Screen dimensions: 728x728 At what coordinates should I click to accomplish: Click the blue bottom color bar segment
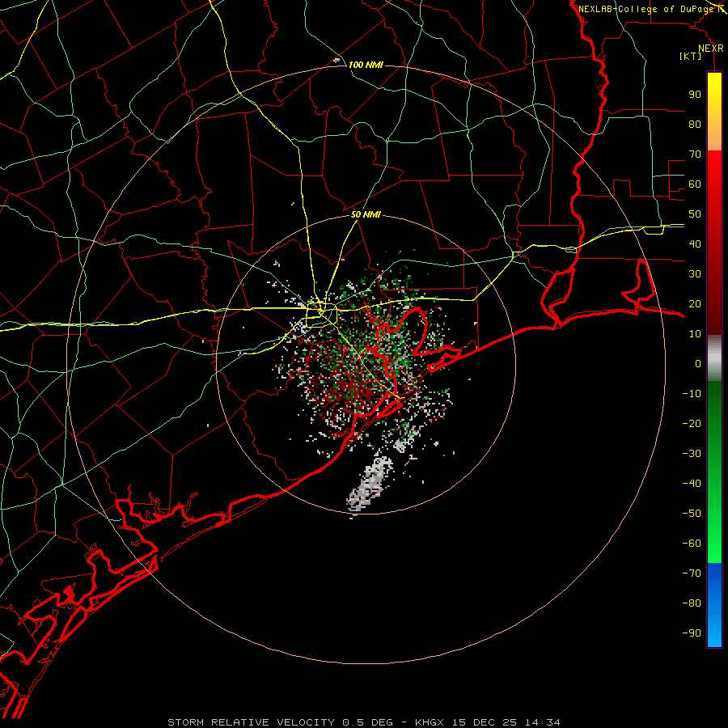point(714,605)
